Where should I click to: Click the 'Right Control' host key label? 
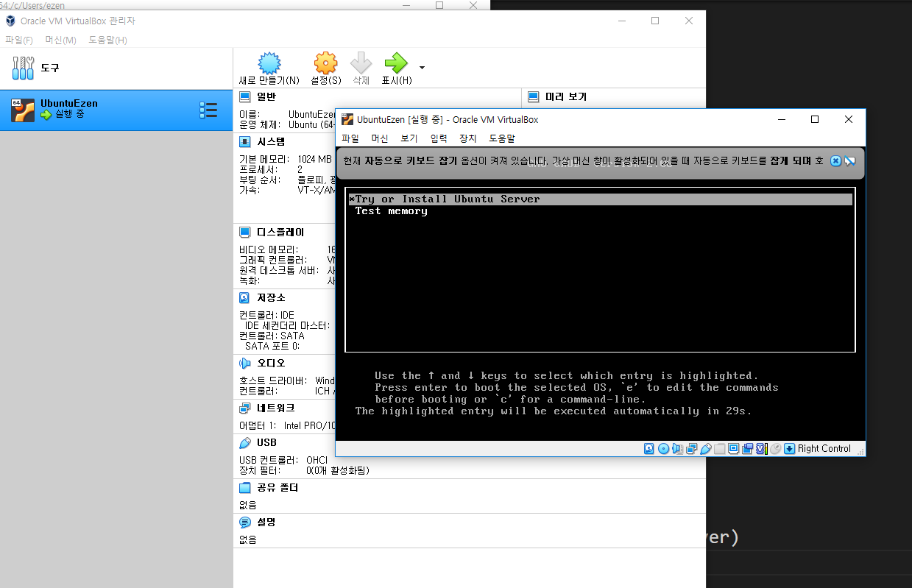[x=824, y=448]
